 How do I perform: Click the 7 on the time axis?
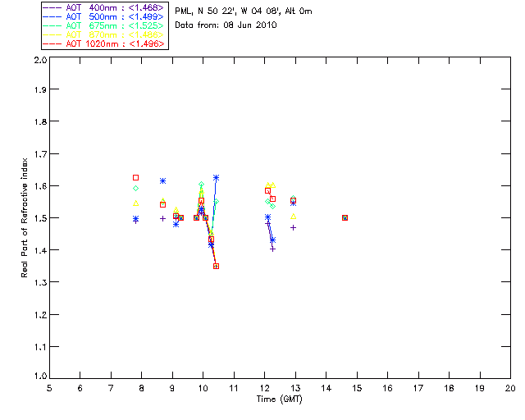click(111, 388)
